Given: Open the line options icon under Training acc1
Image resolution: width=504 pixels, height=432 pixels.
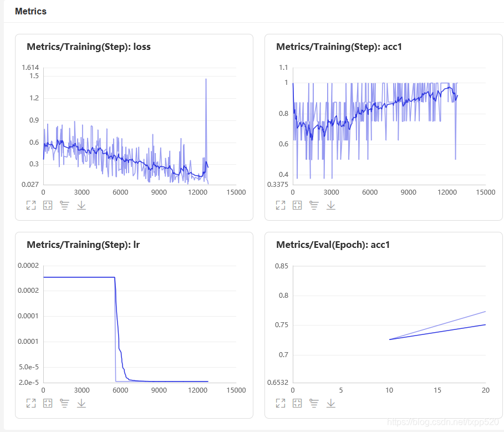Looking at the screenshot, I should pyautogui.click(x=314, y=205).
